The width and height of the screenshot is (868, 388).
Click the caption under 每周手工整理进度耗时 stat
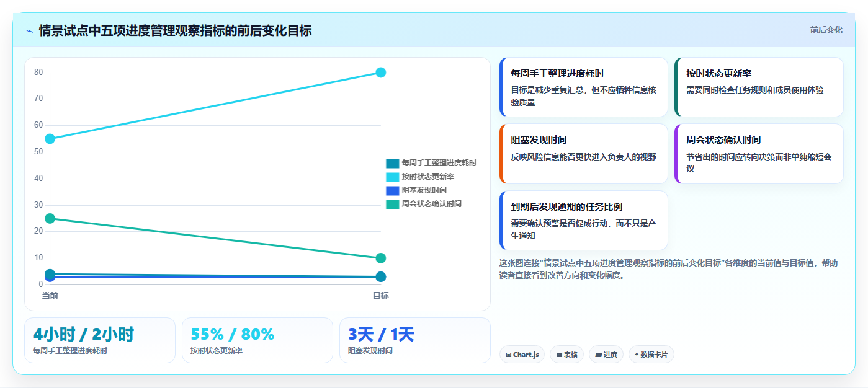[x=70, y=351]
